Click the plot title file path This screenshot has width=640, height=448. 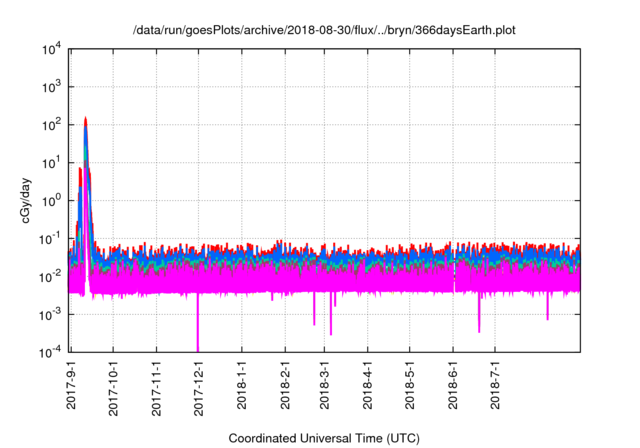325,30
